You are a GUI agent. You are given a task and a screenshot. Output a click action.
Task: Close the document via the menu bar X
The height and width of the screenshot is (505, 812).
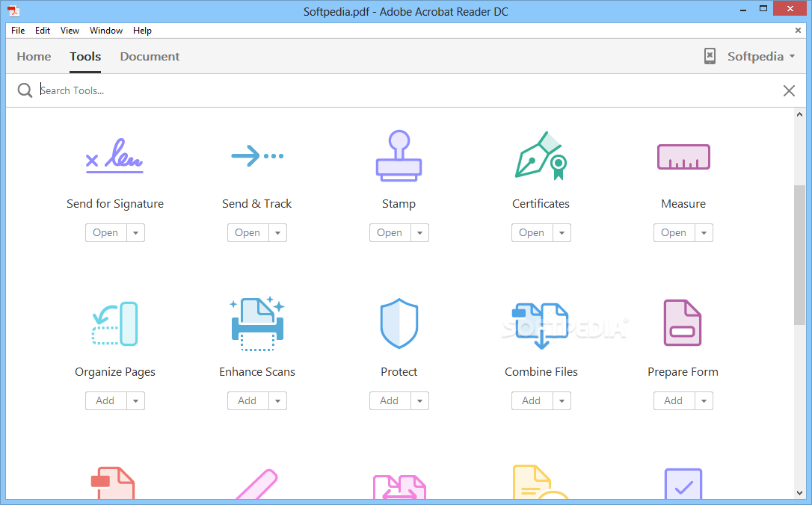(798, 31)
